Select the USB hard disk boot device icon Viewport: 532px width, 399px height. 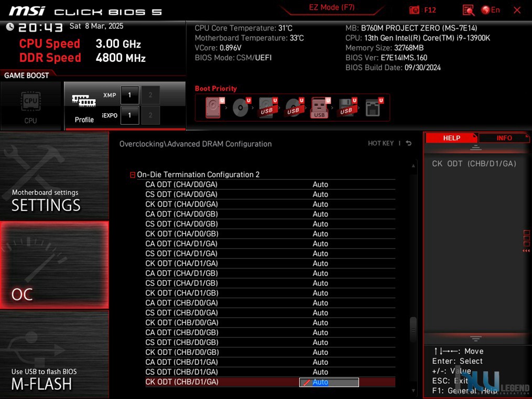[267, 107]
